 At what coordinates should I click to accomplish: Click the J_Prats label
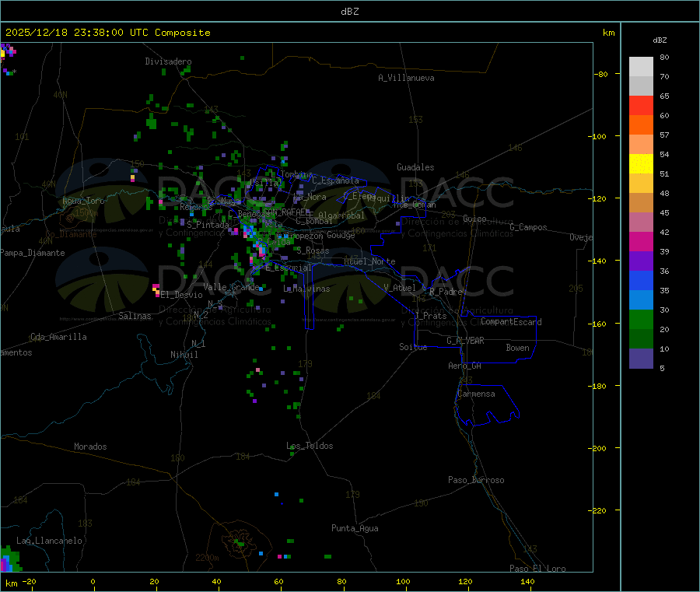point(431,316)
